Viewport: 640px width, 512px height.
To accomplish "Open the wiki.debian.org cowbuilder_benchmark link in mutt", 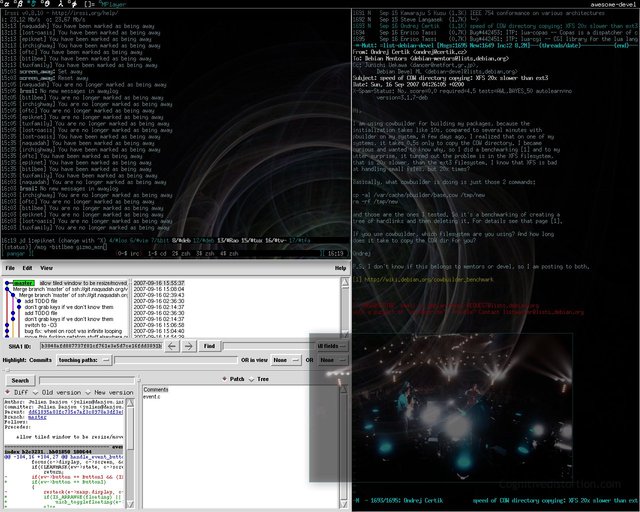I will 429,280.
